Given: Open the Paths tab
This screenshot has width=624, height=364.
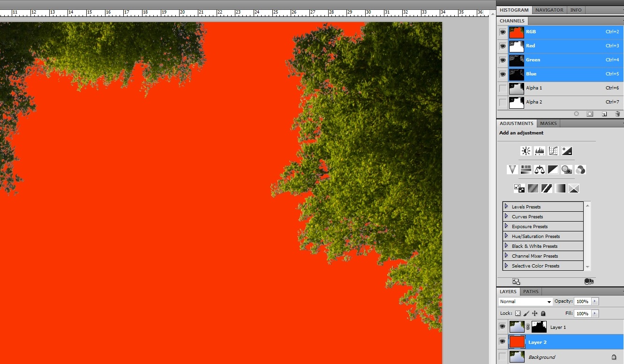Looking at the screenshot, I should [531, 291].
